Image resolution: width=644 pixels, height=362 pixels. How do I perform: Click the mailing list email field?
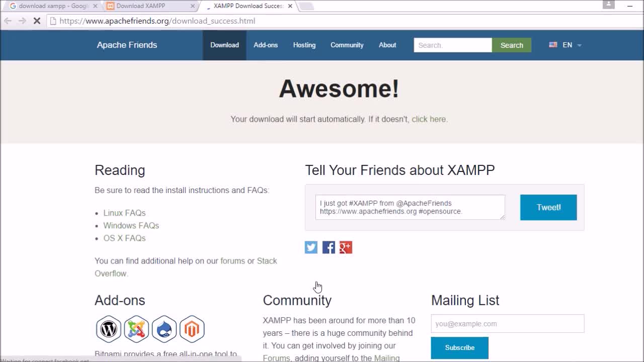coord(508,324)
